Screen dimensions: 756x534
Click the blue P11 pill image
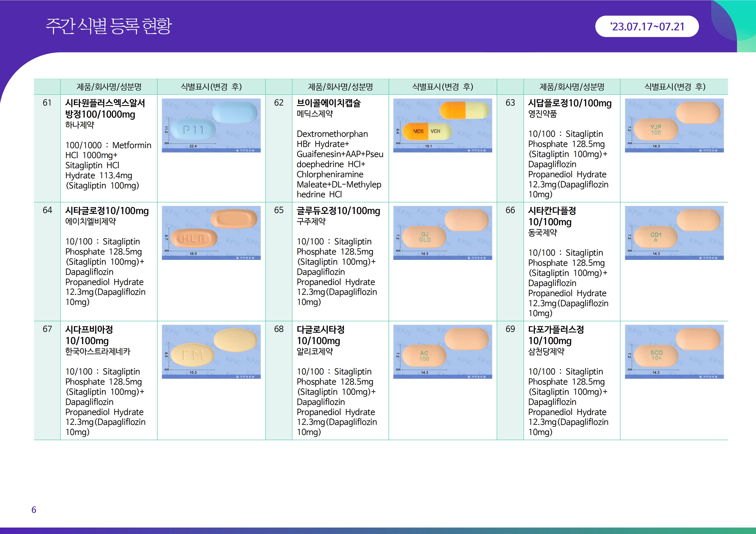click(211, 125)
